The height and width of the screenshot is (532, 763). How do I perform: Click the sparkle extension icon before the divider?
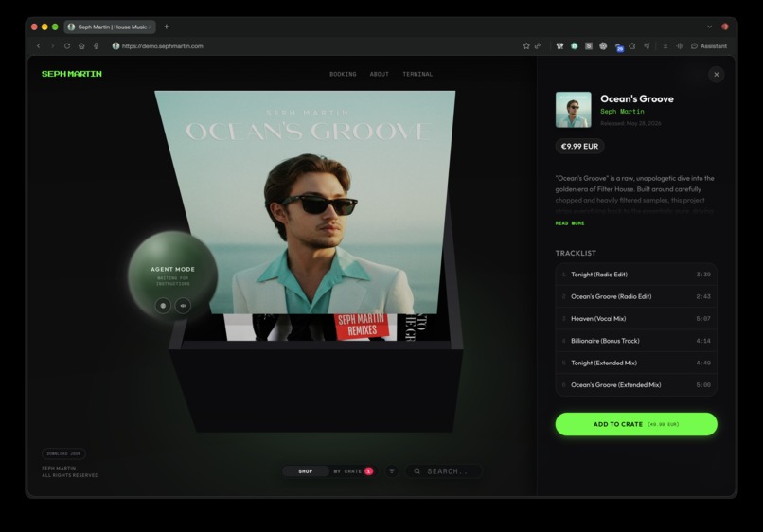[647, 46]
